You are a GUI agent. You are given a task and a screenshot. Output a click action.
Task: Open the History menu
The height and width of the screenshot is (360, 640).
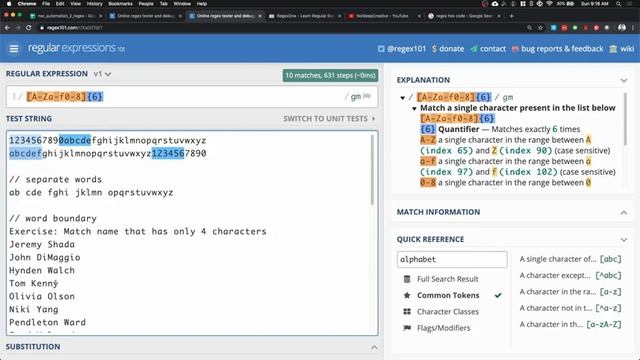click(x=94, y=4)
